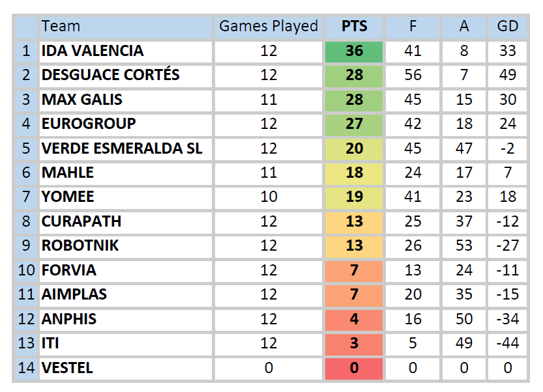
Task: Click the PTS column header
Action: click(354, 27)
